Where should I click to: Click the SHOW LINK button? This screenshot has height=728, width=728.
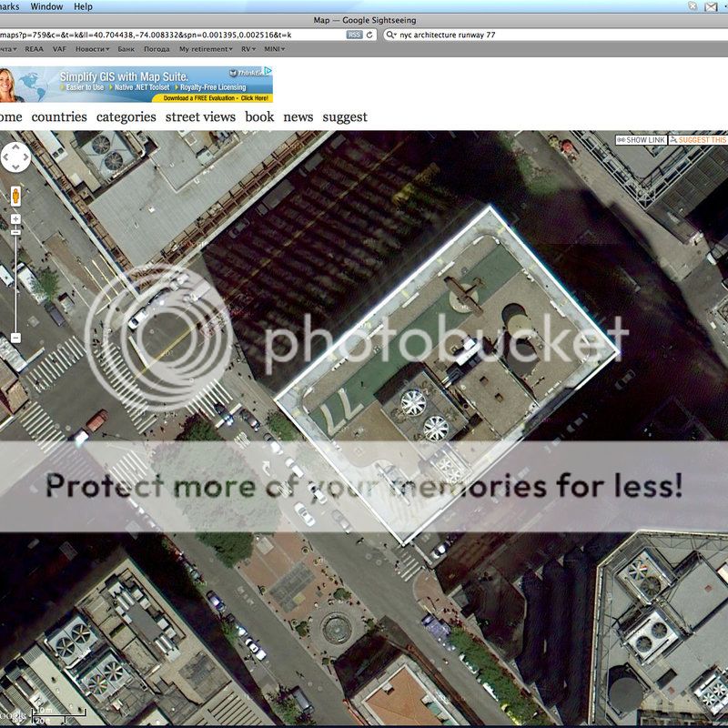point(642,140)
